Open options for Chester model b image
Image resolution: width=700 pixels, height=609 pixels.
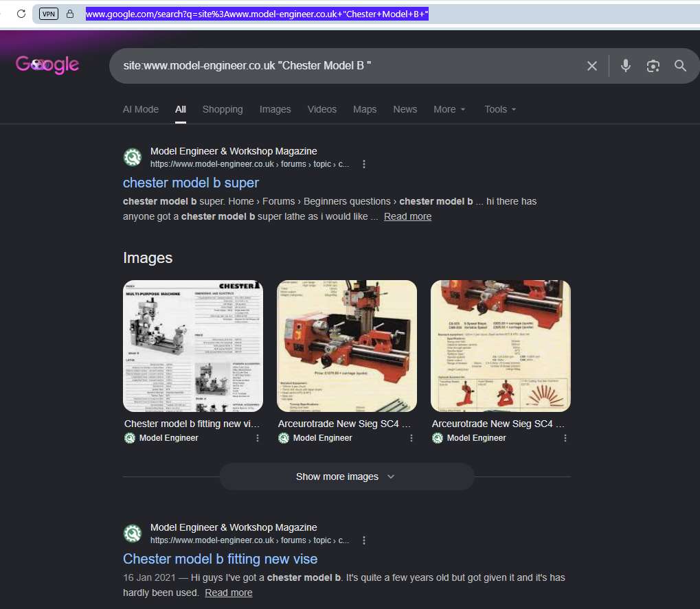258,438
